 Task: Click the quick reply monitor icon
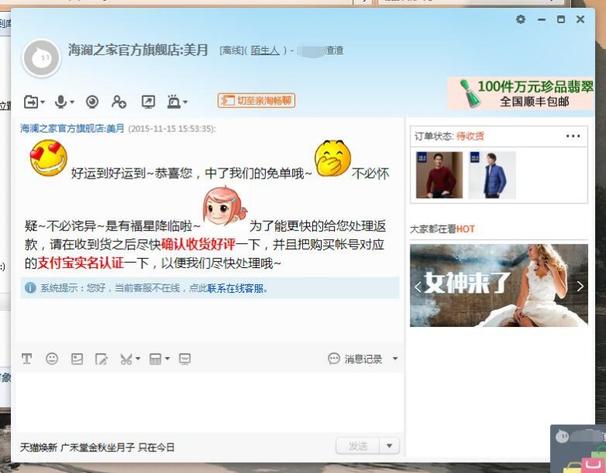tap(185, 359)
